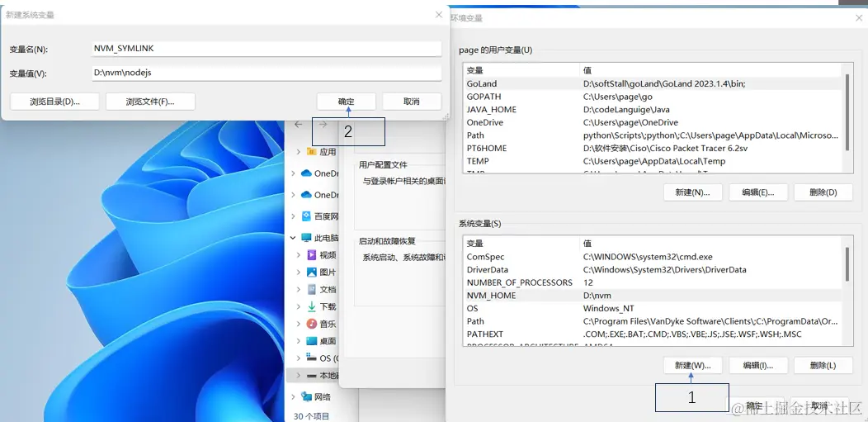Click the OS drive icon

click(x=312, y=358)
